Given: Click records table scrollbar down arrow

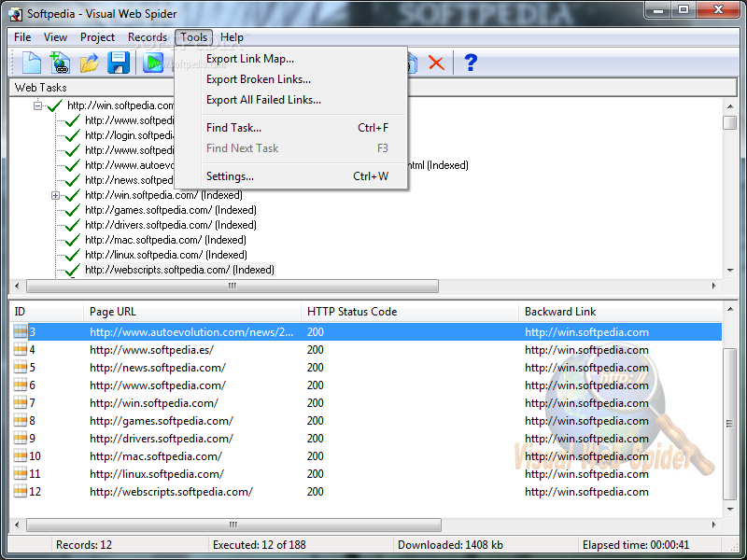Looking at the screenshot, I should 730,509.
